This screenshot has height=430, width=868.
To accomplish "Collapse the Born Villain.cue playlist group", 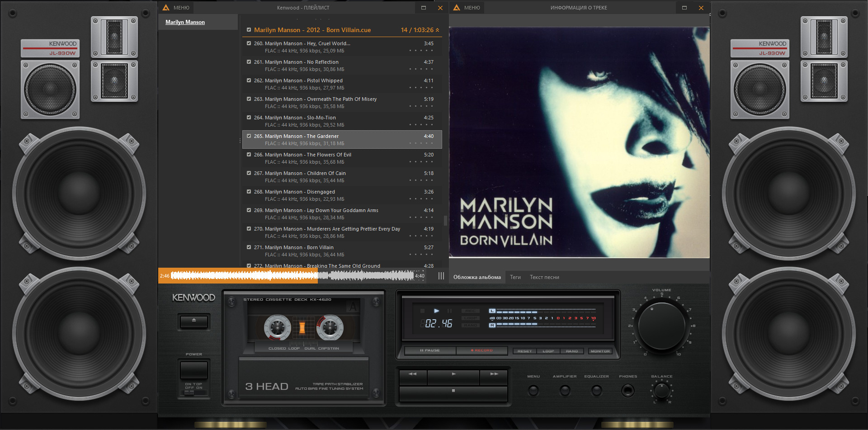I will (x=437, y=30).
